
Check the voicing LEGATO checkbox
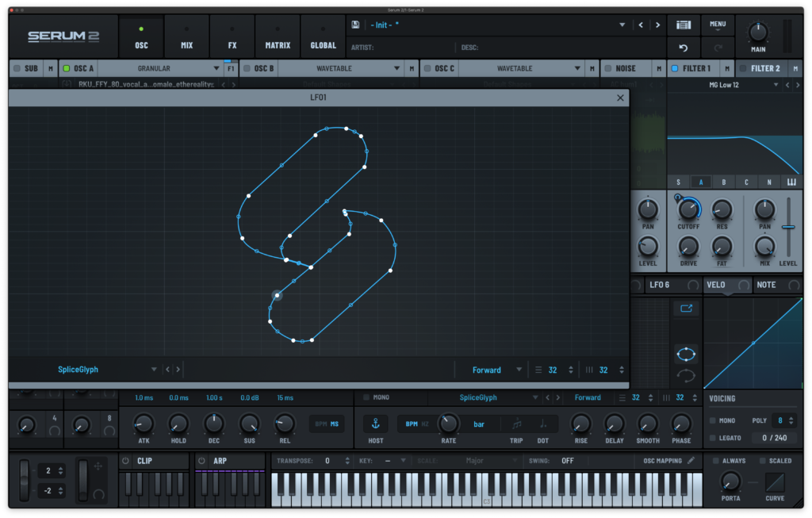point(713,438)
